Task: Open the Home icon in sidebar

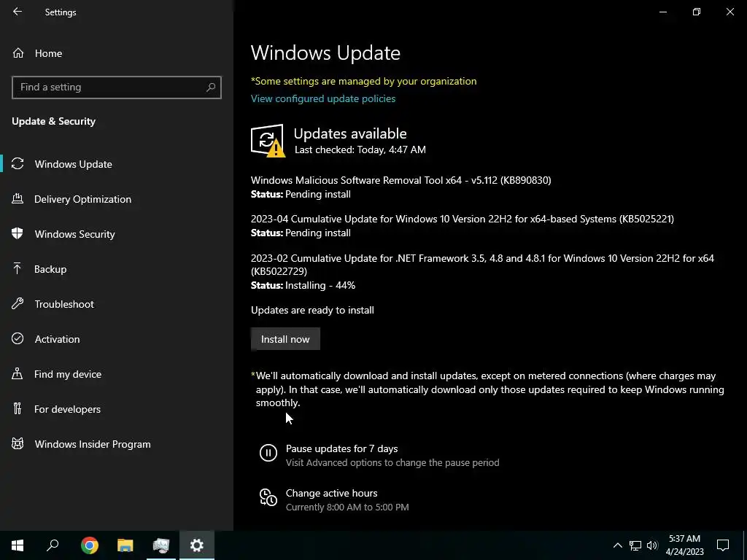Action: coord(18,52)
